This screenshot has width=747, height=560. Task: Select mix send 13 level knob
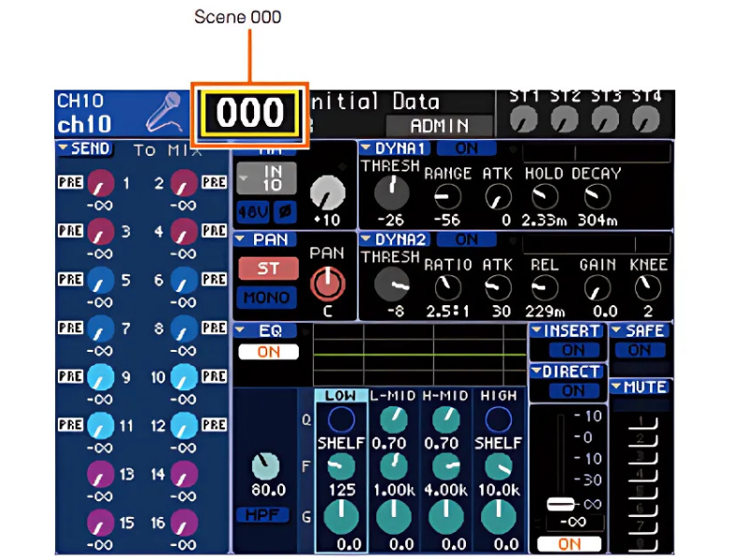tap(101, 475)
